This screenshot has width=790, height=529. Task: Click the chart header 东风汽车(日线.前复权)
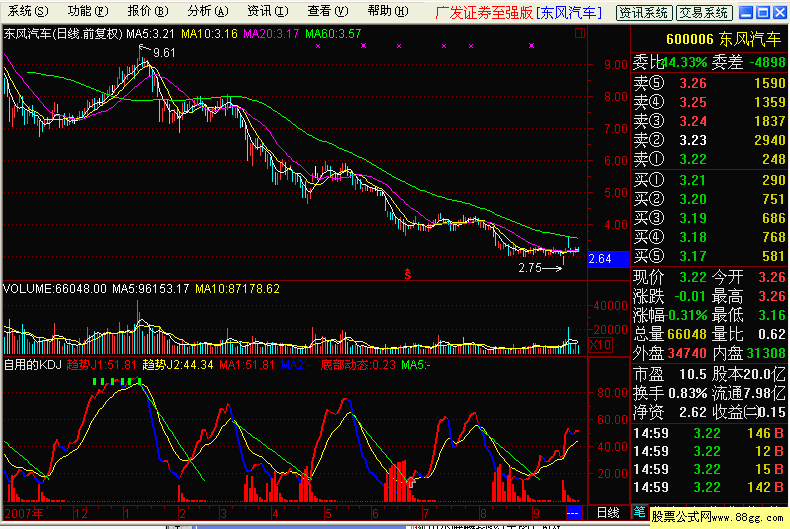pyautogui.click(x=63, y=34)
